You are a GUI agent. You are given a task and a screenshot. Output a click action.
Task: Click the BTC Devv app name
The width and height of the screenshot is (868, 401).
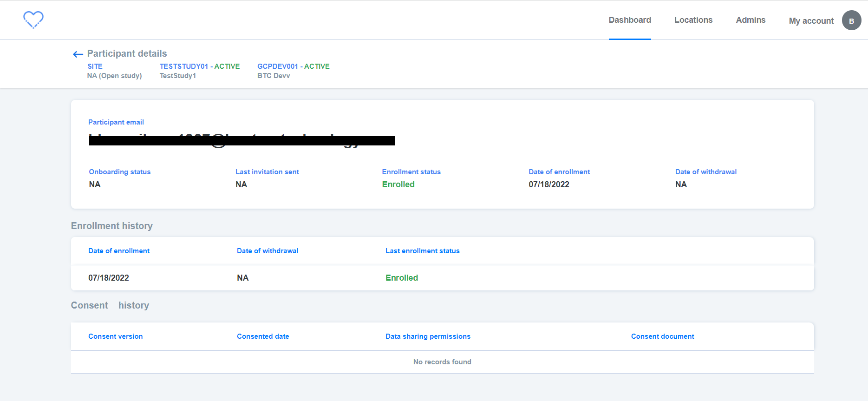coord(274,76)
